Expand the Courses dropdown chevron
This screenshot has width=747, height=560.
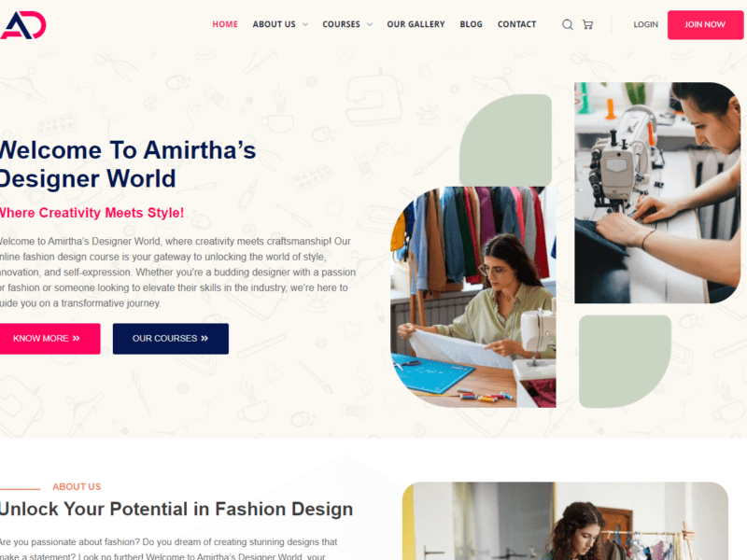pos(370,24)
